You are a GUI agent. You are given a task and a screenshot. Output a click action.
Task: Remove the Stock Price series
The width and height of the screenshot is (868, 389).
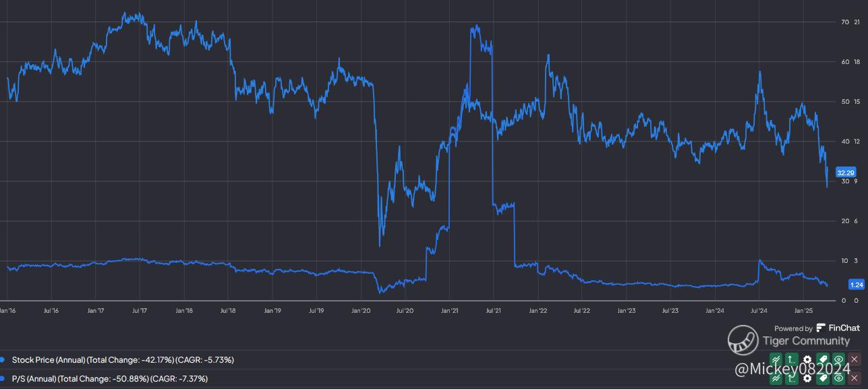pyautogui.click(x=855, y=359)
